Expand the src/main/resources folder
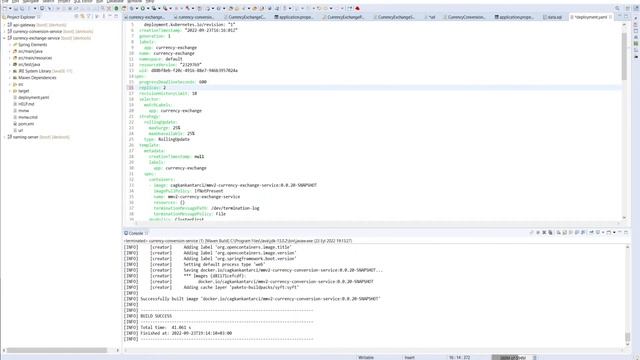Viewport: 640px width, 360px height. 10,58
